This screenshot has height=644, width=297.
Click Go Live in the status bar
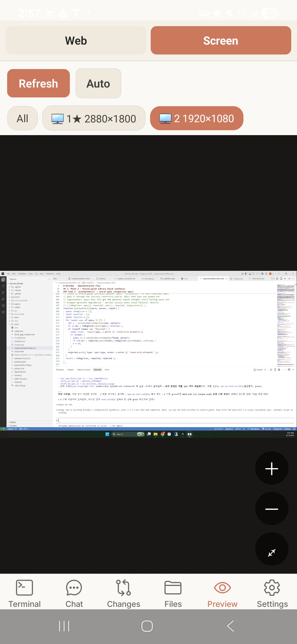[x=266, y=429]
